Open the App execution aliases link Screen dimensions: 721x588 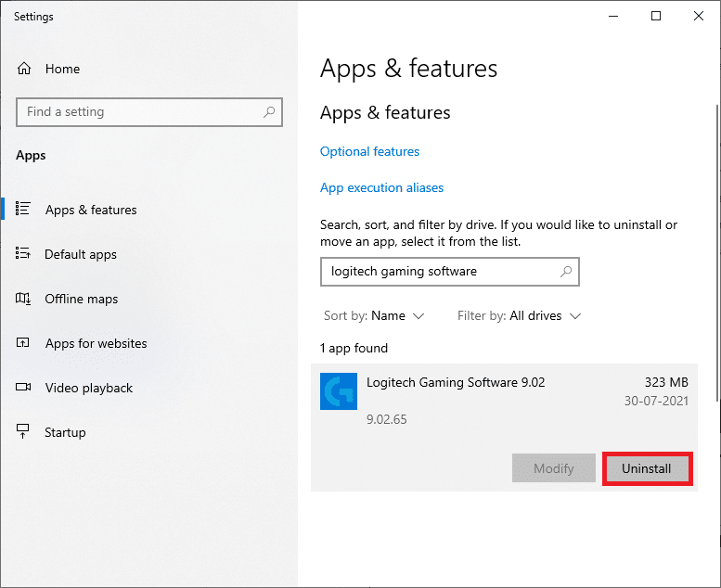381,187
